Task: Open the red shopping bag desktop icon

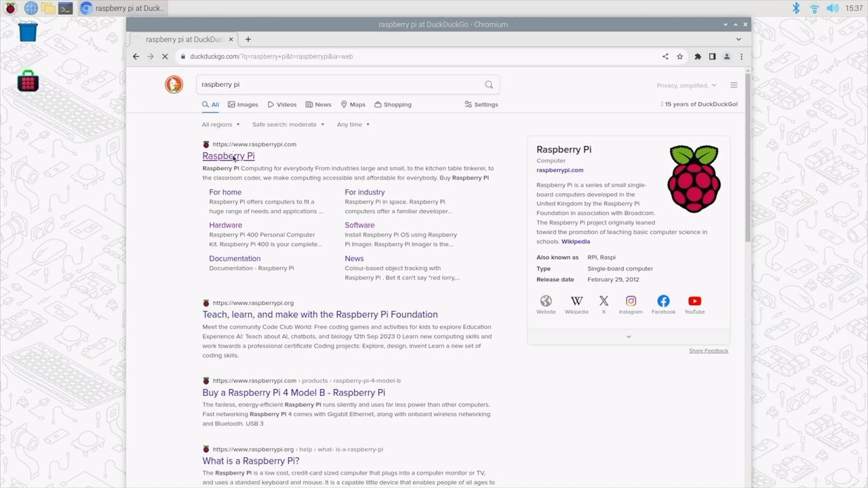Action: click(28, 81)
